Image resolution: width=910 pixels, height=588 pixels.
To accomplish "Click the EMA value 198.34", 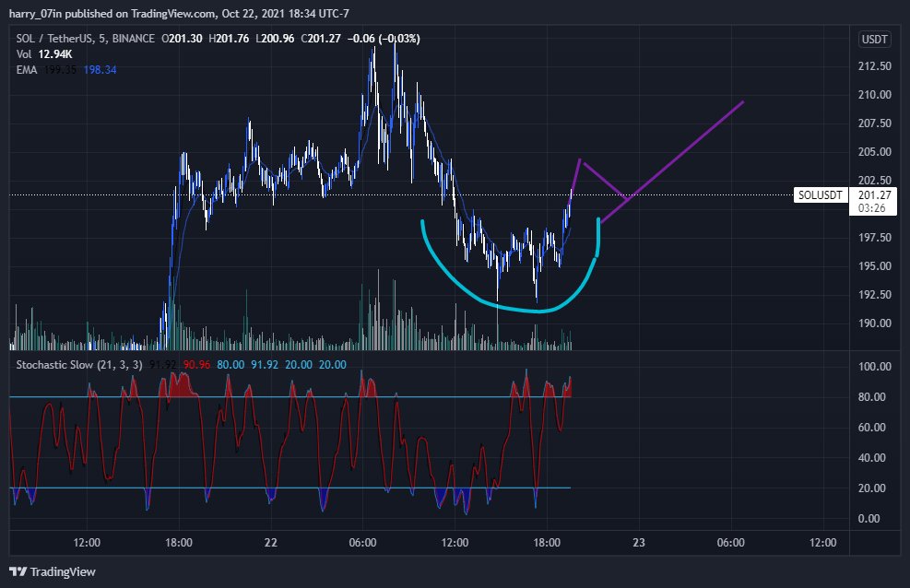I will tap(100, 70).
